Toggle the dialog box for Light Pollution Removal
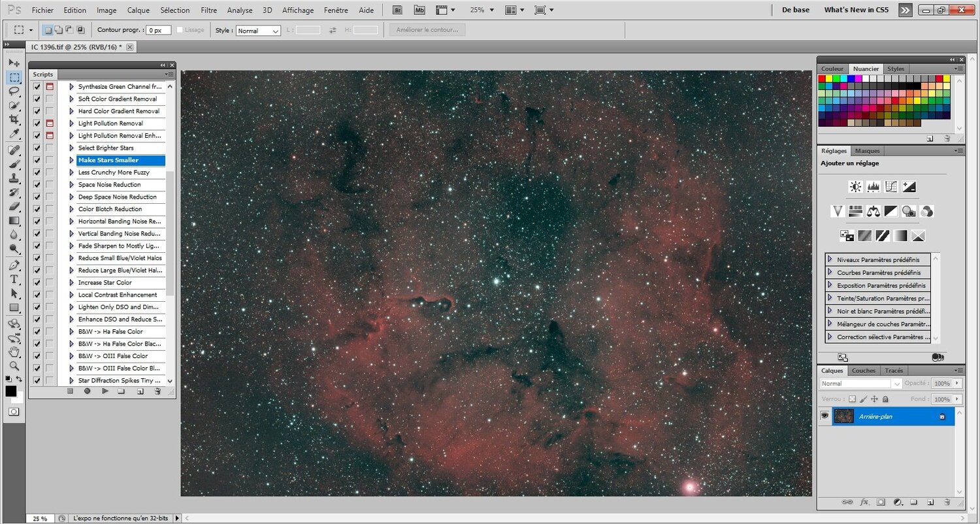The width and height of the screenshot is (980, 524). [x=50, y=123]
